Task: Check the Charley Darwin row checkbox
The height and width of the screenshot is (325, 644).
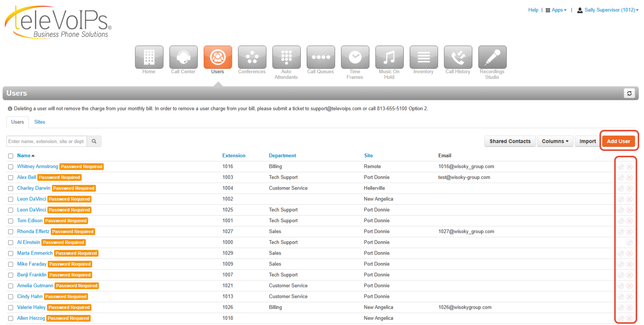Action: 11,188
